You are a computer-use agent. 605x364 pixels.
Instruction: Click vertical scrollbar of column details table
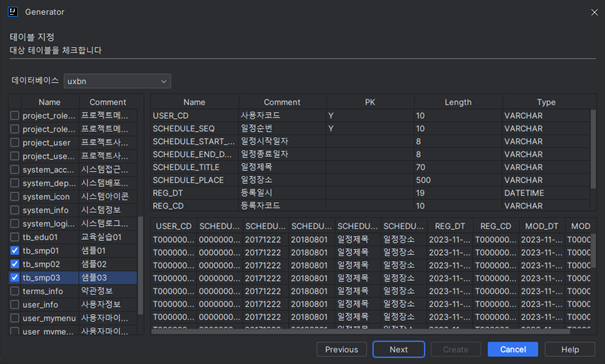[593, 149]
